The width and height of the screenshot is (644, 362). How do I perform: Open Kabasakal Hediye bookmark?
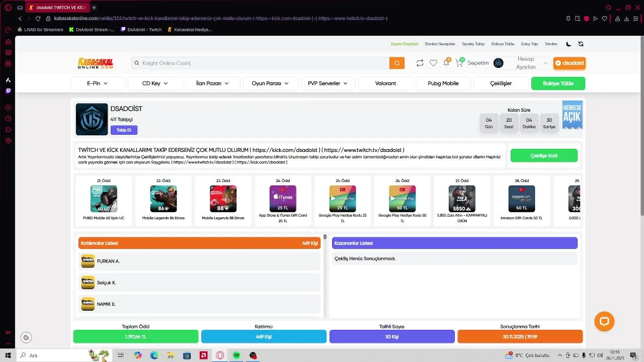190,30
